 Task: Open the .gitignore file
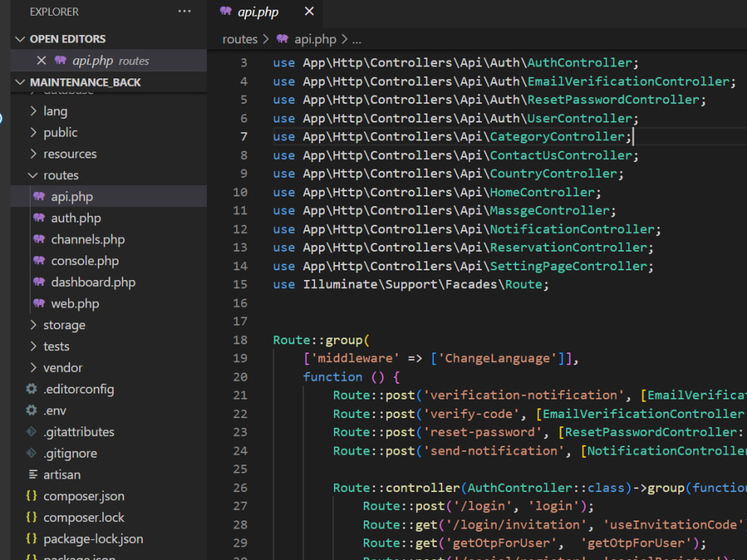(70, 453)
